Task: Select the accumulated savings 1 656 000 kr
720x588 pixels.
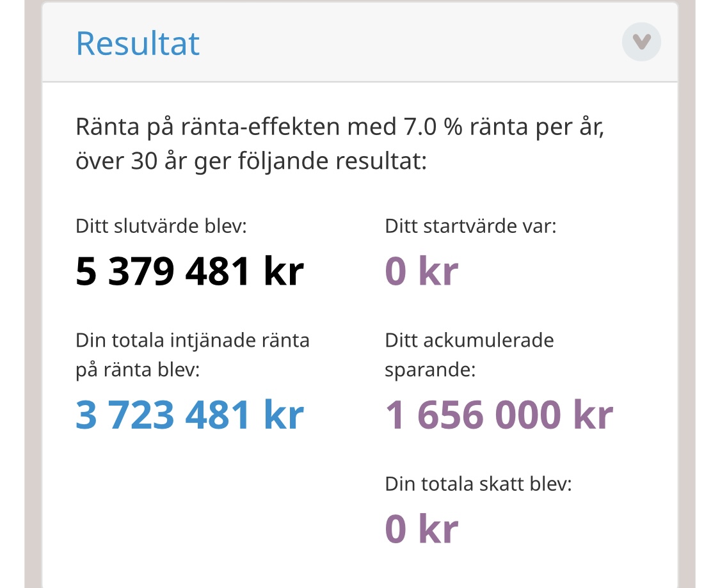Action: click(499, 415)
